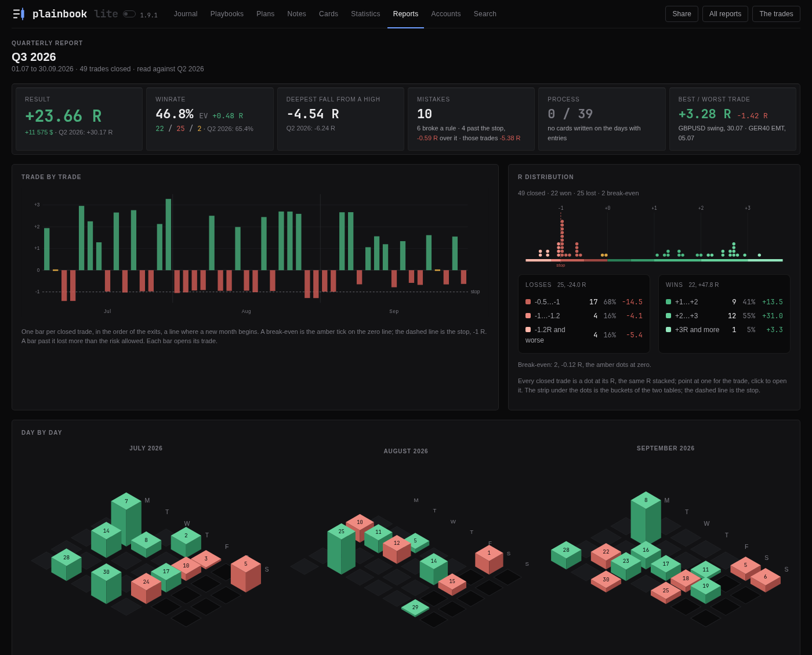Screen dimensions: 812x655
Task: Click the -4.54 R deepest fall value
Action: (x=313, y=114)
